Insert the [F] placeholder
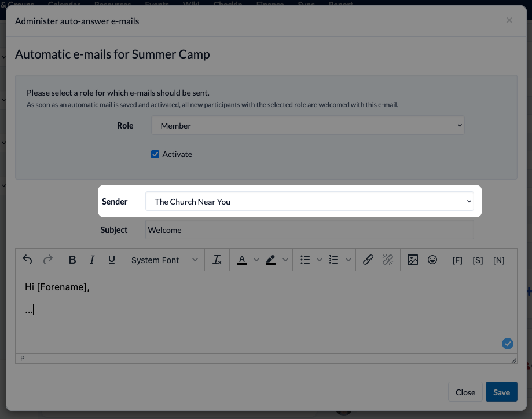Viewport: 532px width, 419px height. (457, 260)
